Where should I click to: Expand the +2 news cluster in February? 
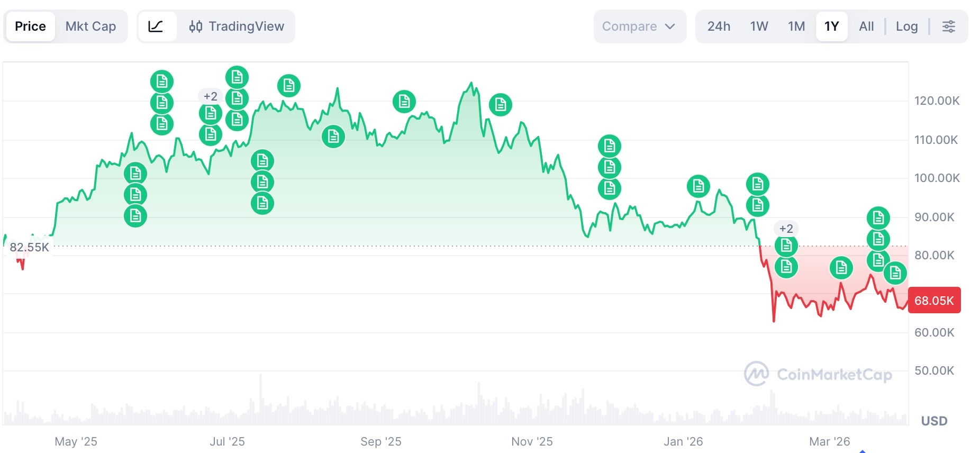786,229
